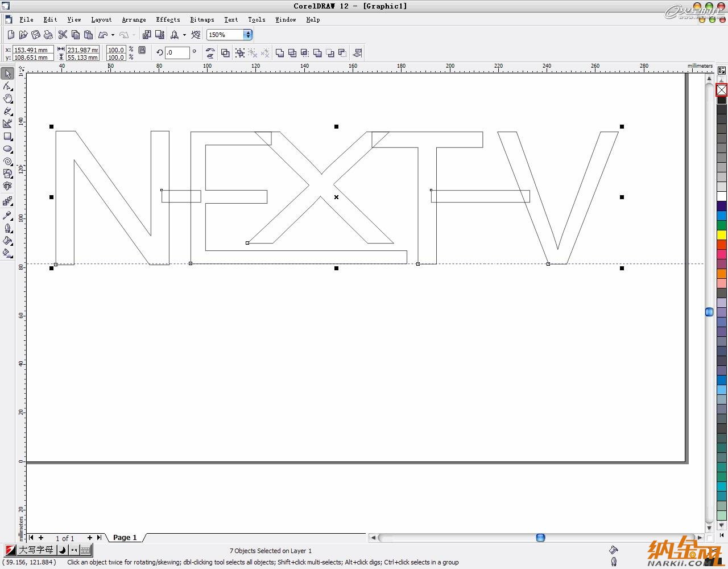Pick the yellow color swatch
728x569 pixels.
(721, 235)
